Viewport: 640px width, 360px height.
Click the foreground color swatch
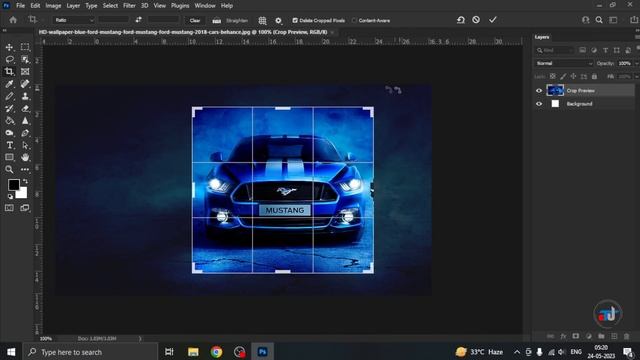coord(13,185)
